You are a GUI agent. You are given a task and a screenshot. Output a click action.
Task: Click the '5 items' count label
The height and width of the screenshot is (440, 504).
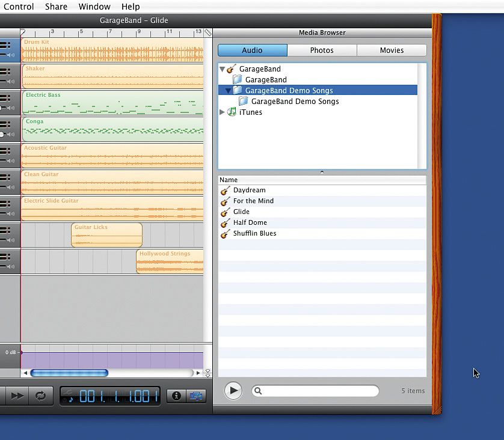coord(413,391)
